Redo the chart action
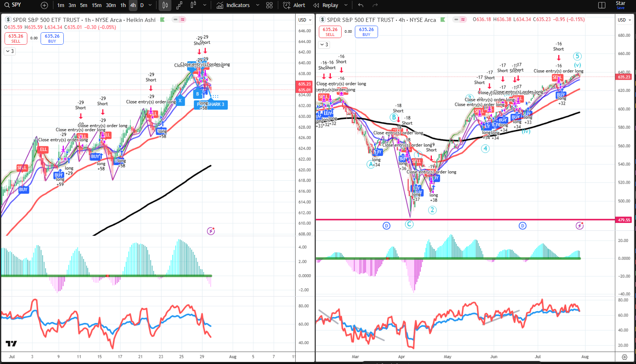The image size is (636, 364). (375, 5)
